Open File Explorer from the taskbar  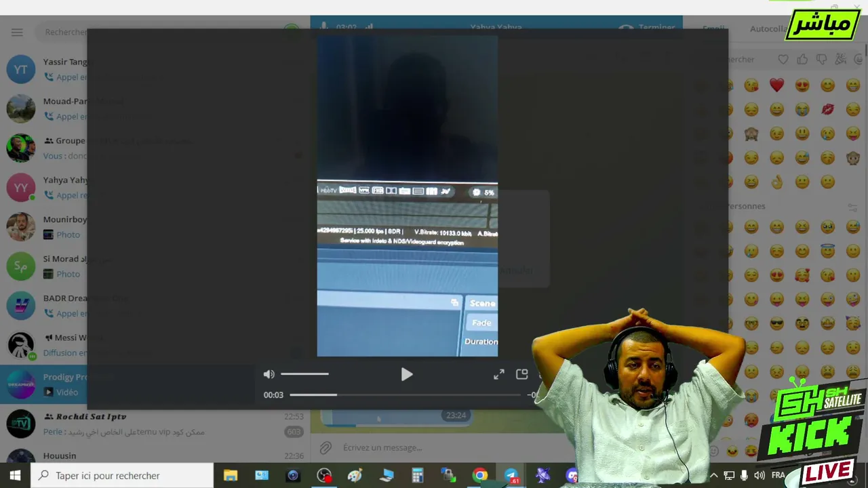[231, 475]
